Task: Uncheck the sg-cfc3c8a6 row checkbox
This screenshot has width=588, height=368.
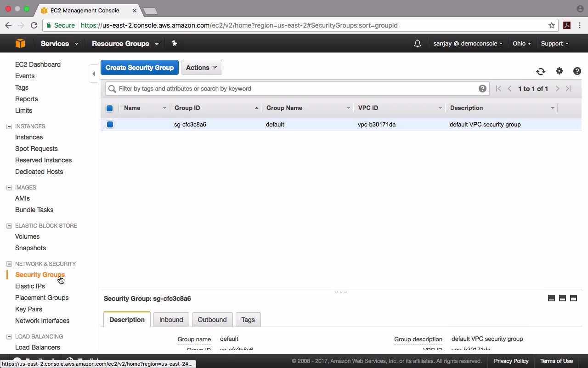Action: (110, 124)
